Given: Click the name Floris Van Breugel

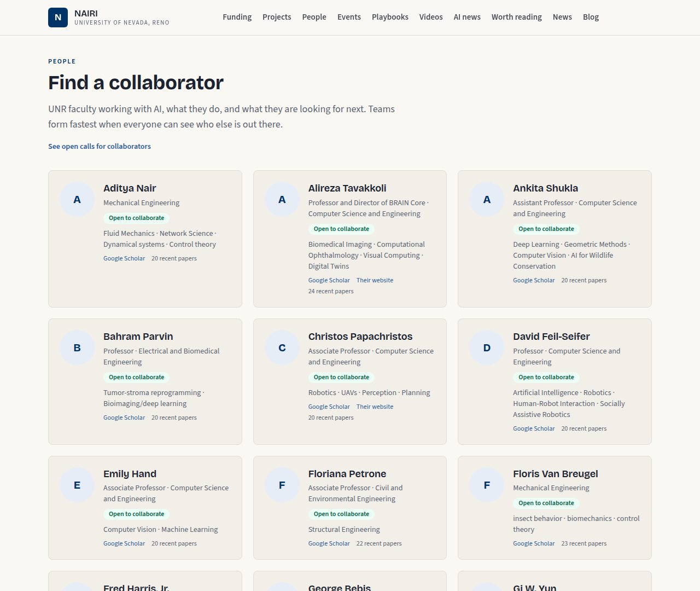Looking at the screenshot, I should [x=556, y=474].
